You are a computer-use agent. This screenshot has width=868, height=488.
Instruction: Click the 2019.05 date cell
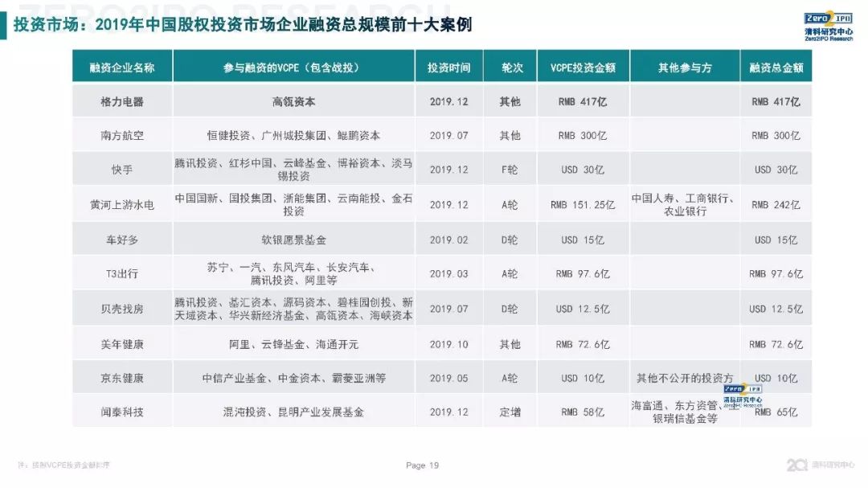[x=449, y=378]
